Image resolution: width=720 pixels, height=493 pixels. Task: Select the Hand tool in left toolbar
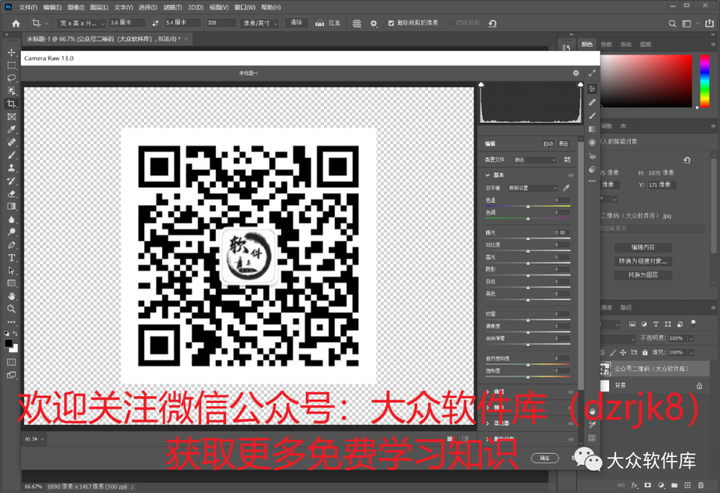click(x=11, y=296)
